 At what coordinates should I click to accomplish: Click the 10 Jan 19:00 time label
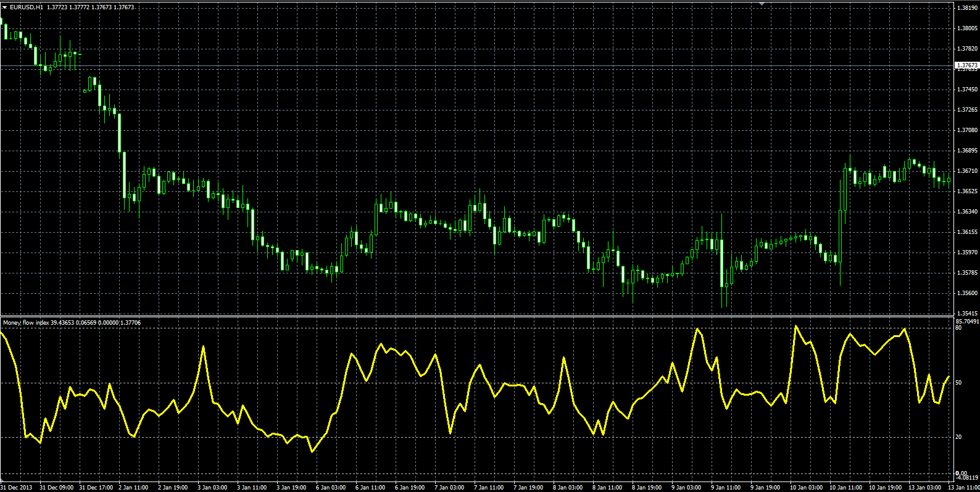(x=885, y=488)
